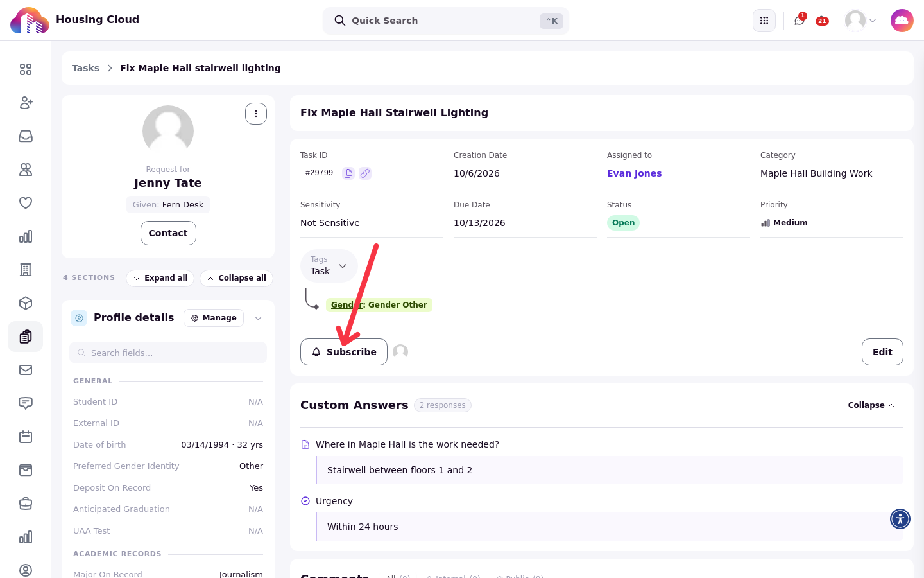Open the Tags Task dropdown
924x578 pixels.
[329, 266]
